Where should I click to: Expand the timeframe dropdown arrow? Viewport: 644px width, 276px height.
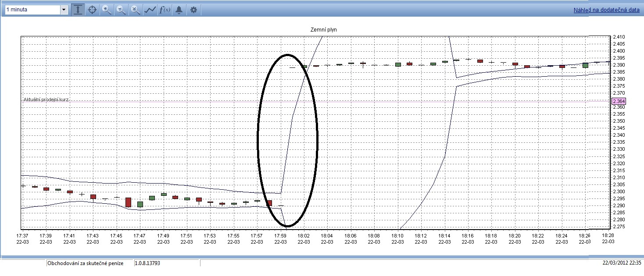tap(64, 10)
